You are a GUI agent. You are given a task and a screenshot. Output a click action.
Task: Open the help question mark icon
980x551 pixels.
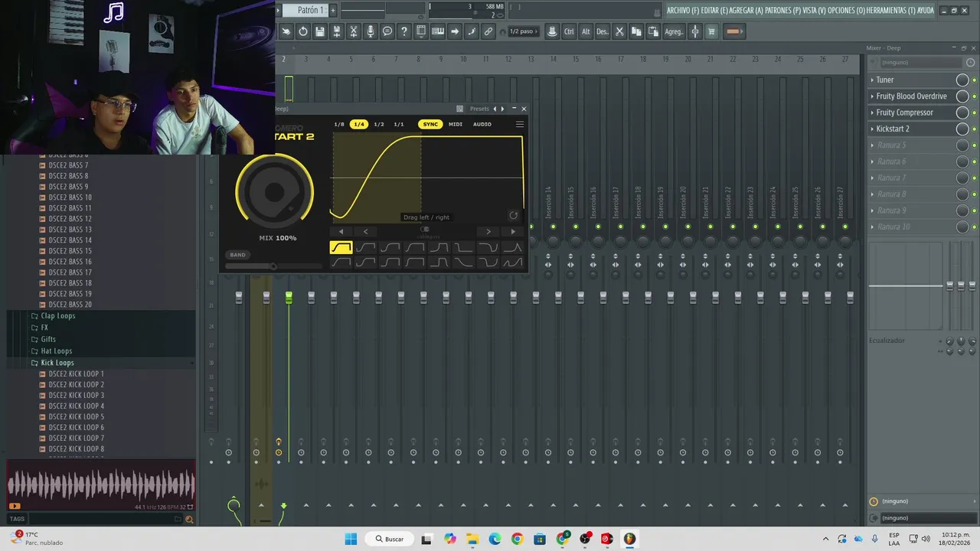[x=404, y=31]
